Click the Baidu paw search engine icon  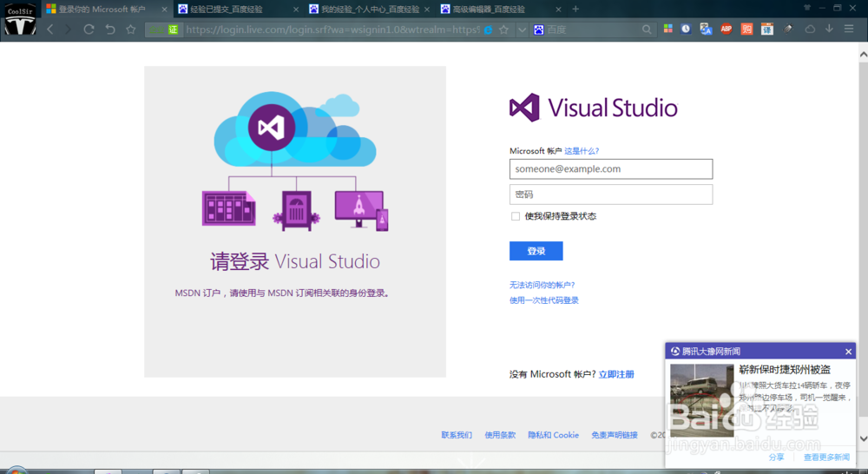point(539,30)
